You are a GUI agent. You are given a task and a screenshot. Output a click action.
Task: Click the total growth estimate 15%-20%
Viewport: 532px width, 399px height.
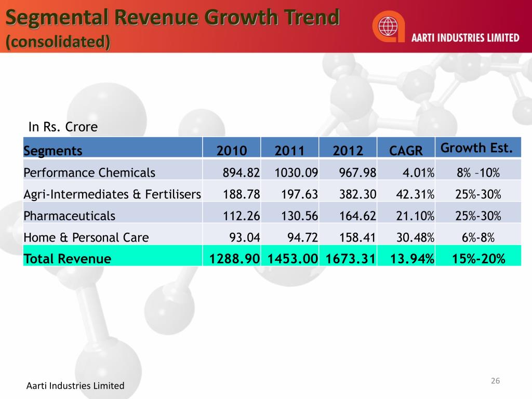[478, 259]
